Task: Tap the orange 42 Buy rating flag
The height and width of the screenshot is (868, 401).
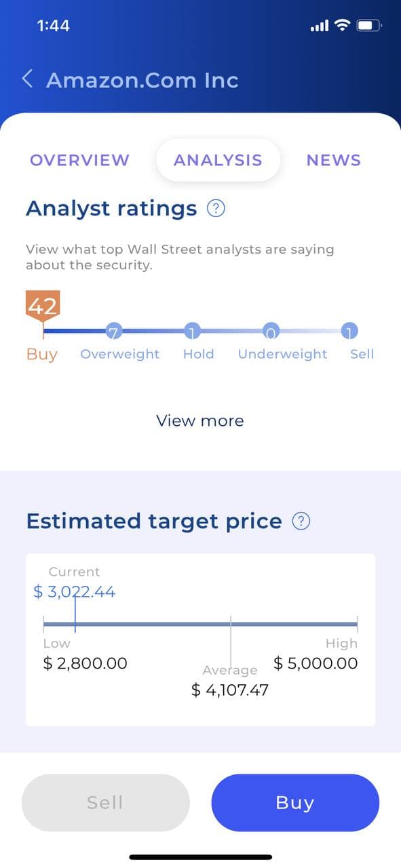Action: (43, 305)
